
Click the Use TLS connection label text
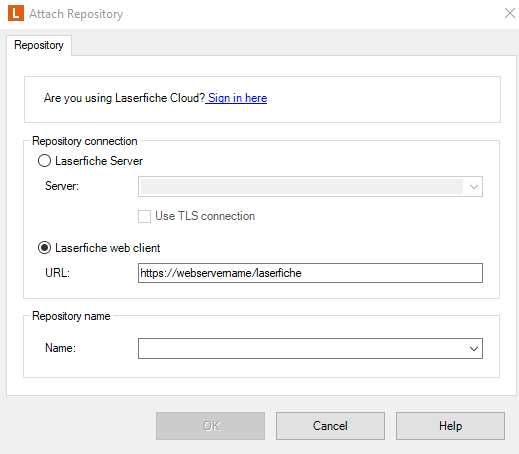(205, 216)
